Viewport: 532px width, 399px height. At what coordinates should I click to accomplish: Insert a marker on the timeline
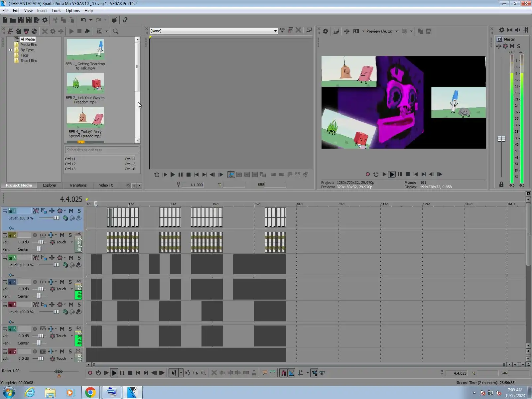pyautogui.click(x=265, y=373)
